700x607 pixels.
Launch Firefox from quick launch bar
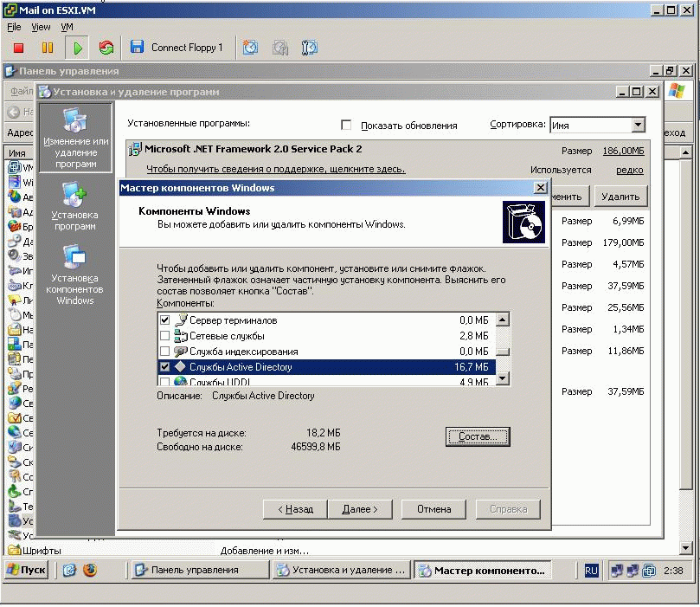90,570
